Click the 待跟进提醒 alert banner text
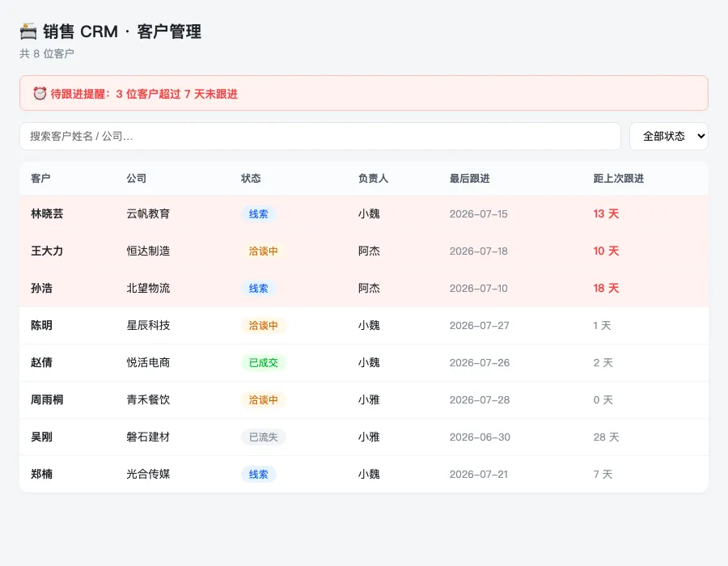Image resolution: width=728 pixels, height=566 pixels. [x=144, y=94]
